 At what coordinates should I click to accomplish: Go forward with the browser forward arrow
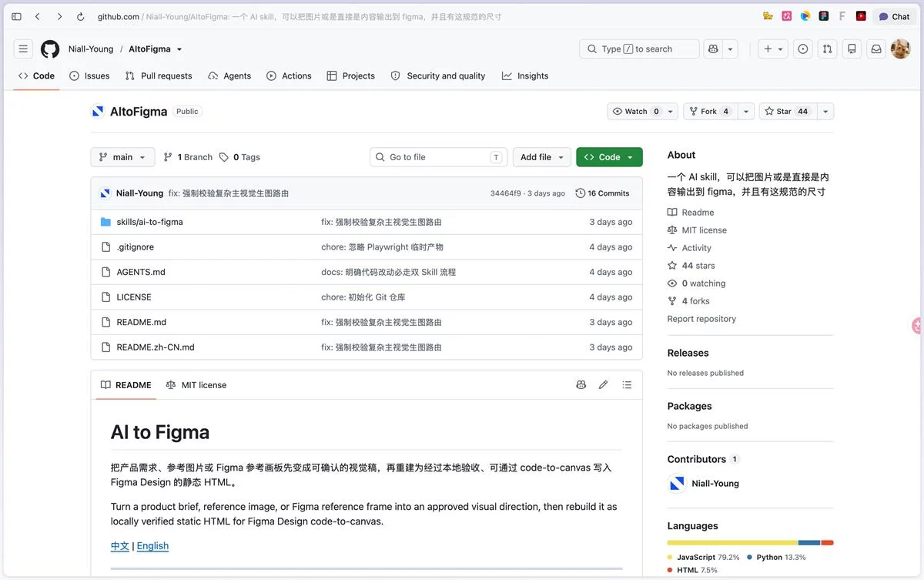(x=59, y=16)
